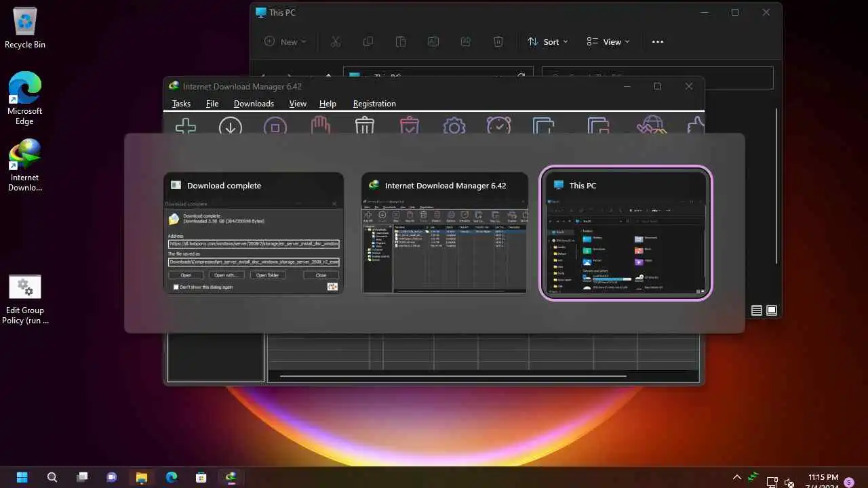Select the Microsoft Edge desktop shortcut
Image resolution: width=868 pixels, height=488 pixels.
click(x=25, y=98)
